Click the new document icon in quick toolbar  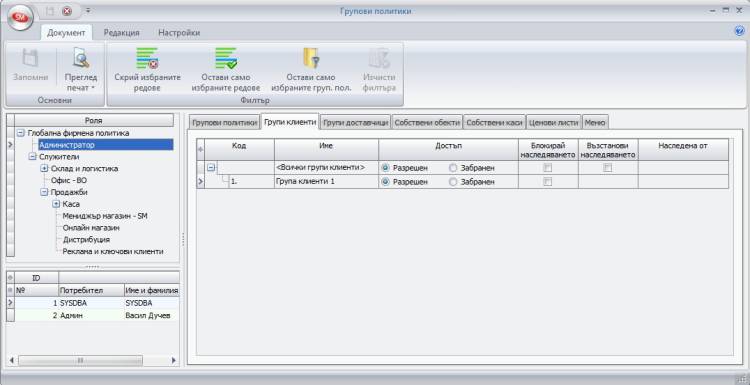pos(50,11)
